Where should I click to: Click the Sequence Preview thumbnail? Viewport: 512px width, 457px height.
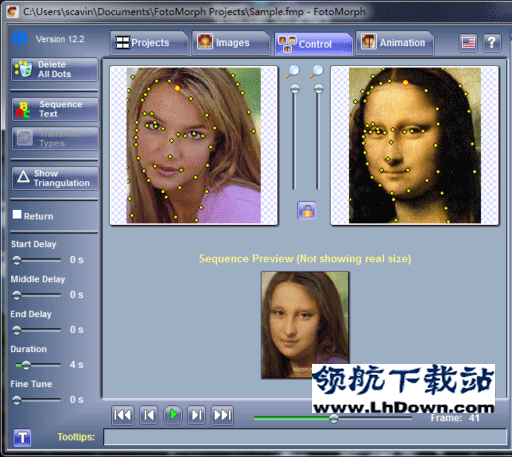point(305,325)
